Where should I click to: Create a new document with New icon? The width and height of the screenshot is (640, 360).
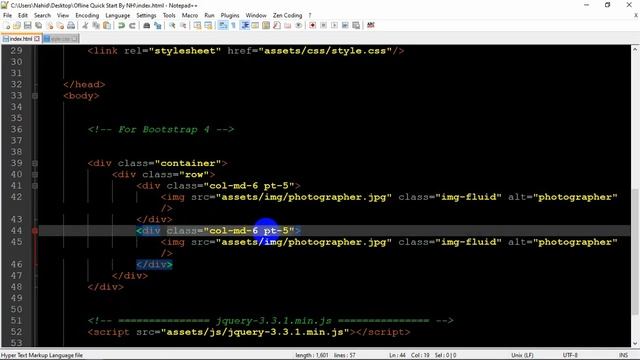(x=7, y=25)
